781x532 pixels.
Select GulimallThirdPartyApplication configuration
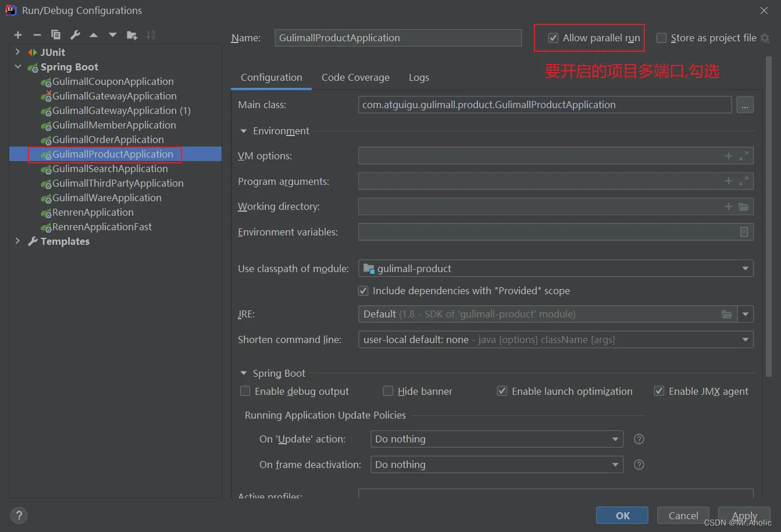[x=118, y=183]
